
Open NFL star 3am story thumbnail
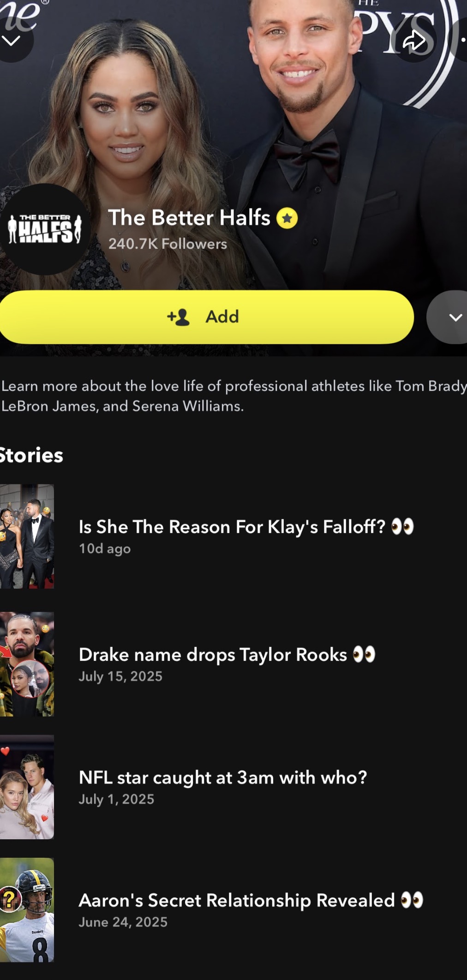(27, 787)
